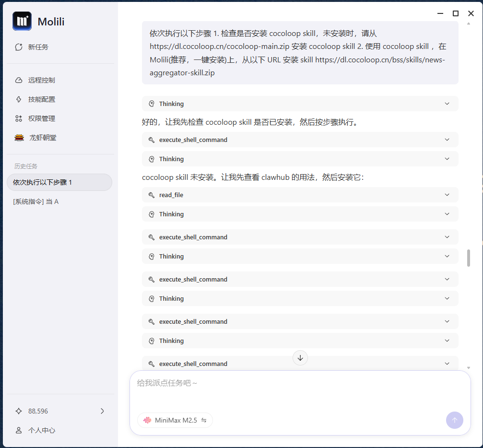Click the personal center (个人中心) user icon
Image resolution: width=483 pixels, height=448 pixels.
[19, 430]
